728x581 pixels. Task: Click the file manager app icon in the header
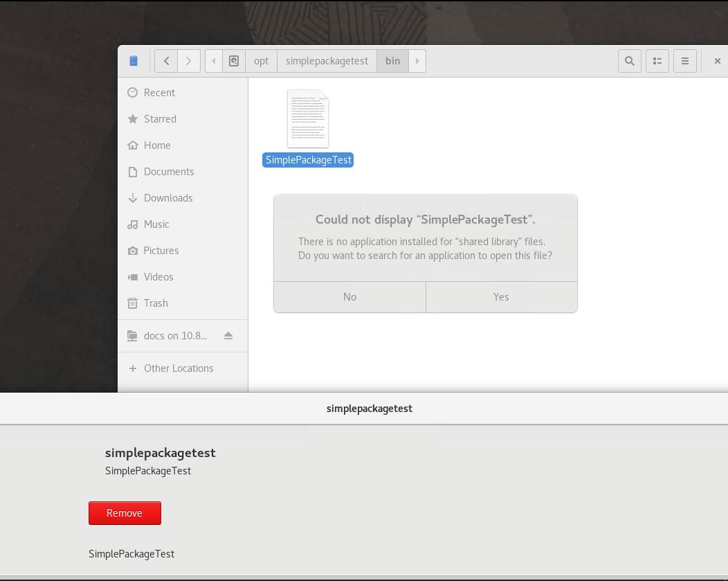(x=134, y=61)
